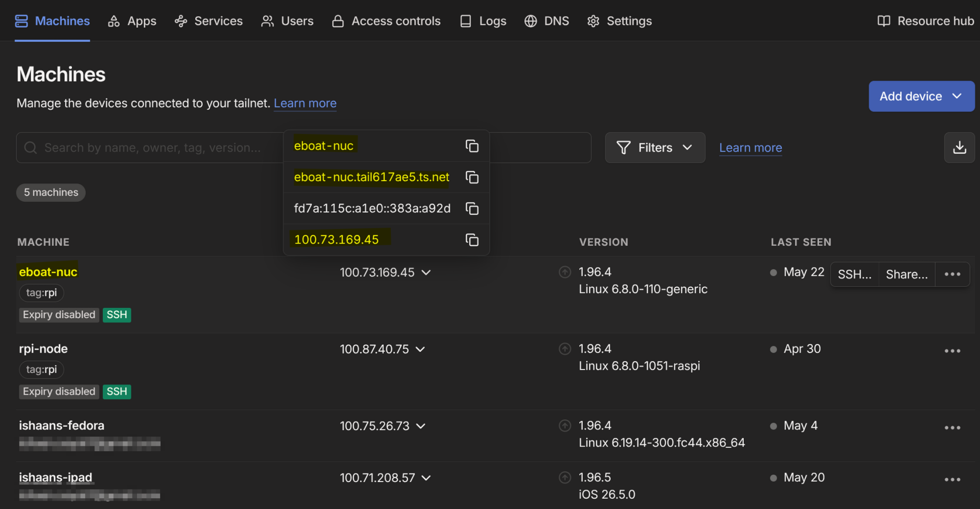Click the Resource hub book icon

[x=884, y=21]
